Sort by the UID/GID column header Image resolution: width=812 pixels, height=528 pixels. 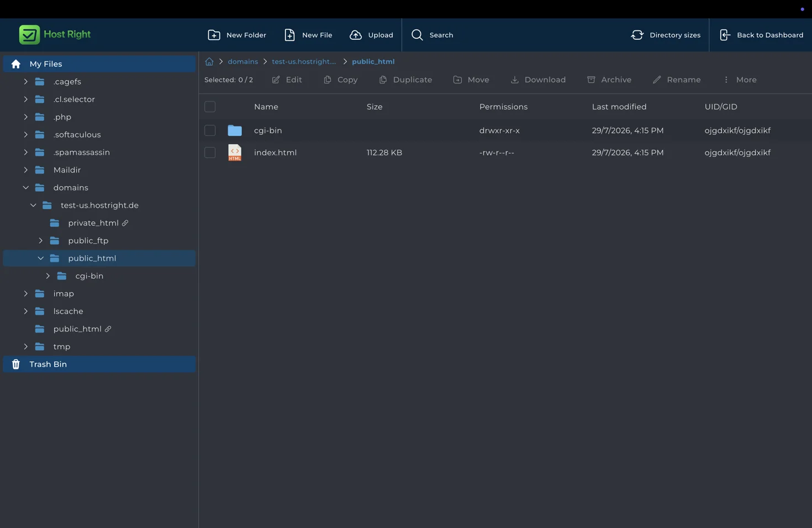coord(721,107)
